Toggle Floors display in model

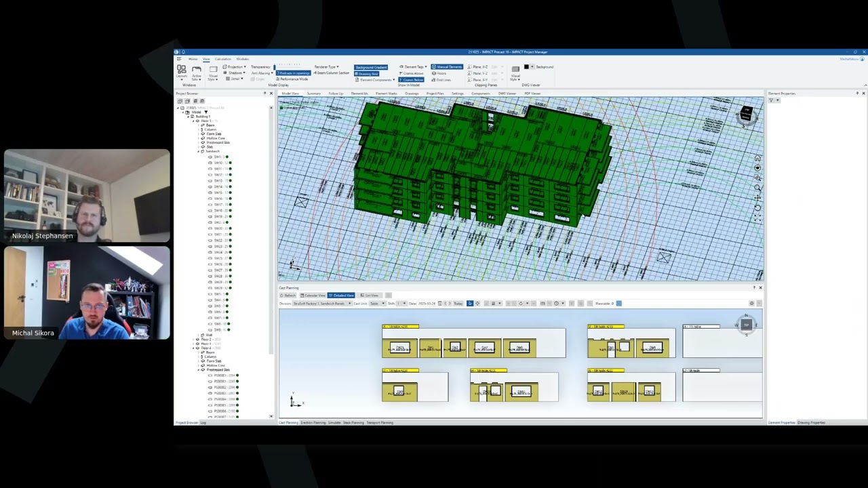tap(439, 73)
